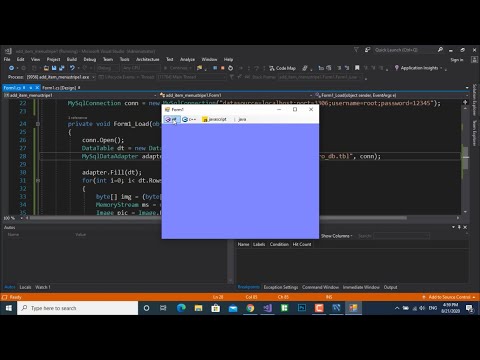Viewport: 480px width, 360px height.
Task: Click Add to Source Control in status bar
Action: pyautogui.click(x=449, y=297)
